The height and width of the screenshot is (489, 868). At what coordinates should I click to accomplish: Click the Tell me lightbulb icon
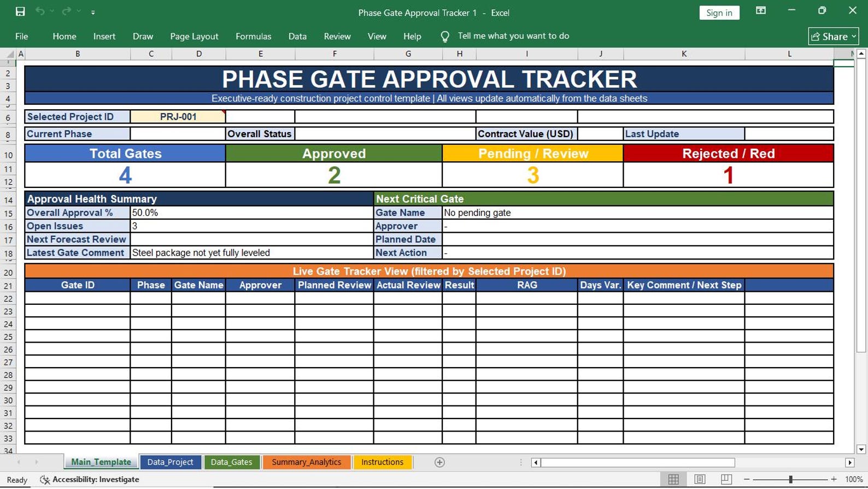pyautogui.click(x=445, y=37)
